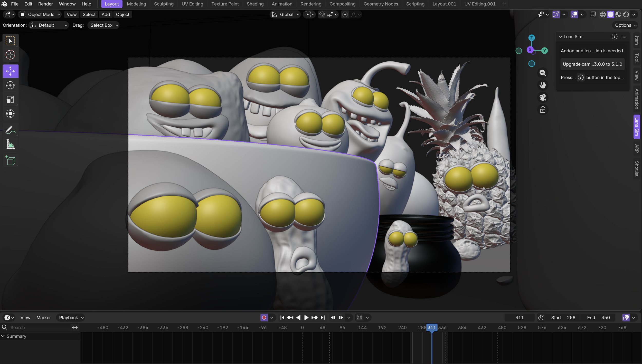Open the Render menu
Image resolution: width=642 pixels, height=364 pixels.
(x=45, y=4)
